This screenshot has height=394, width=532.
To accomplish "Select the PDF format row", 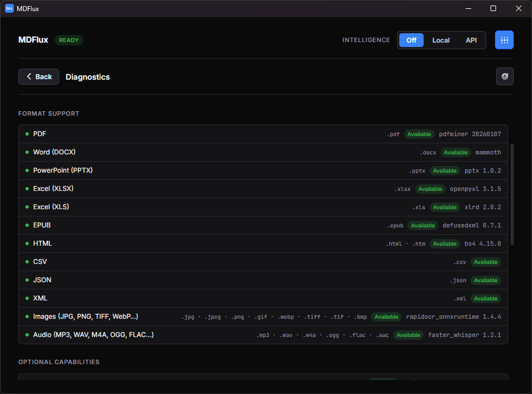I will (263, 134).
